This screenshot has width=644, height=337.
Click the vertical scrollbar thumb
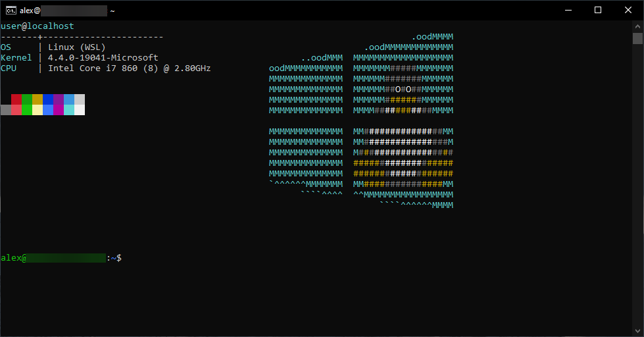click(637, 38)
